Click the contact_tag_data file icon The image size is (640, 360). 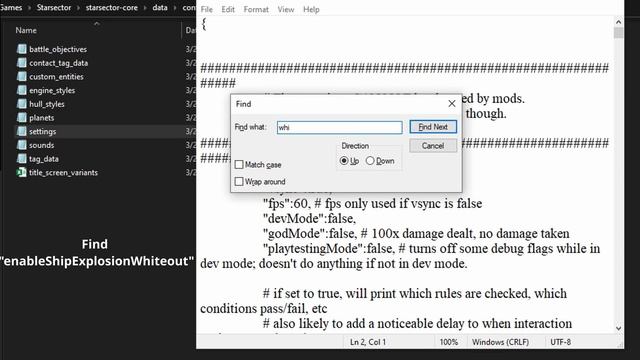22,63
